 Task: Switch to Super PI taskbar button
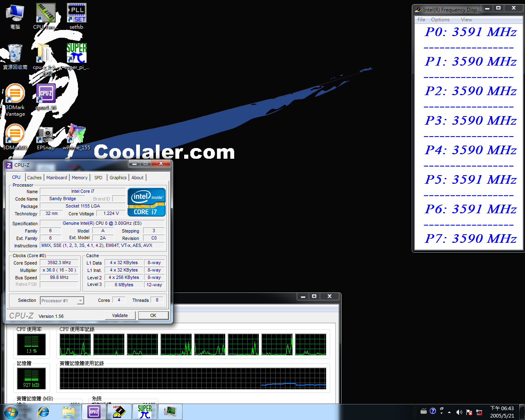pyautogui.click(x=144, y=412)
